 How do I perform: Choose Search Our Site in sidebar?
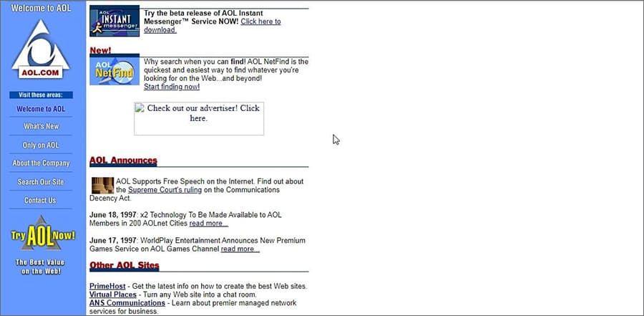point(41,182)
